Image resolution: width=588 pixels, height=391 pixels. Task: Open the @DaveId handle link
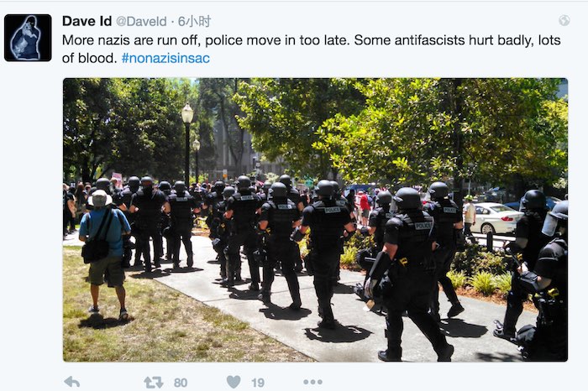point(141,21)
